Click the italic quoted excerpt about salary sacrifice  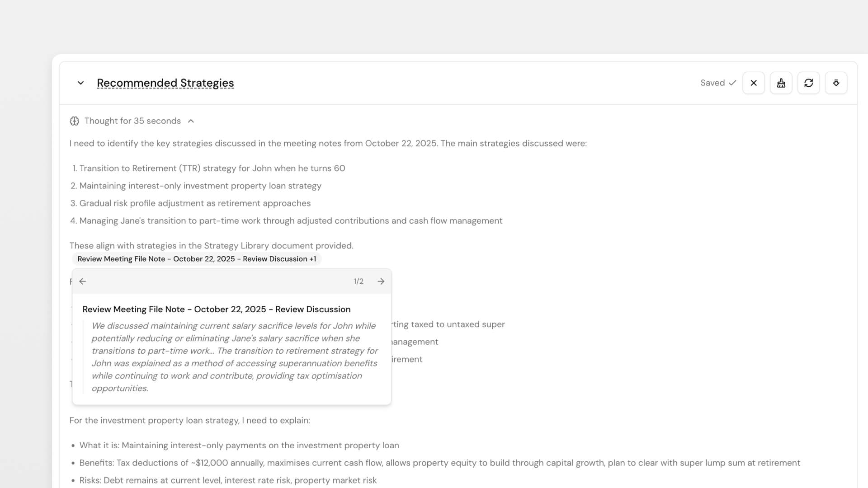(234, 357)
